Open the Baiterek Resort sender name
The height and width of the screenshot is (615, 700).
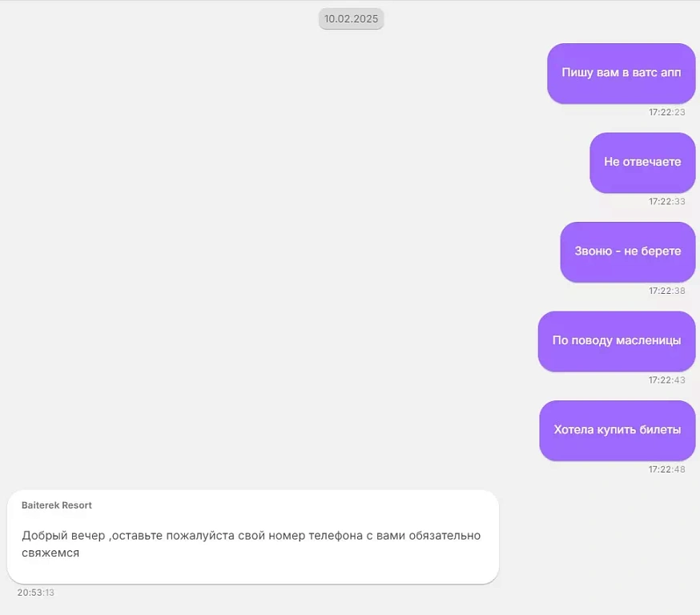(x=57, y=505)
